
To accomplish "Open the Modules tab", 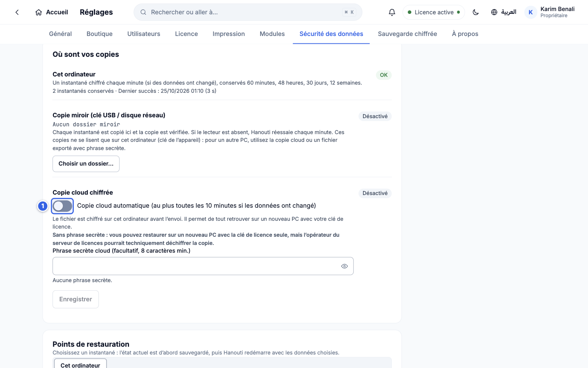I will coord(272,34).
